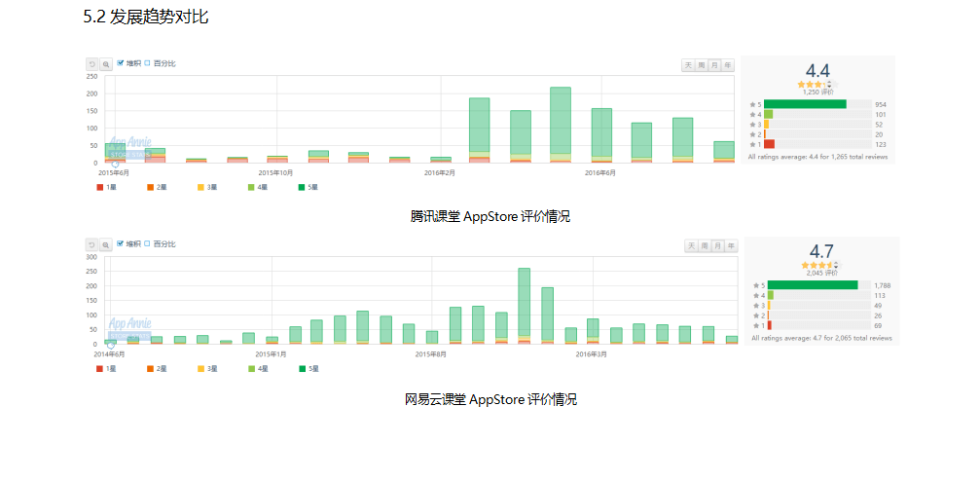Enable the 百分比 checkbox in Tencent chart
This screenshot has width=980, height=481.
pyautogui.click(x=148, y=63)
